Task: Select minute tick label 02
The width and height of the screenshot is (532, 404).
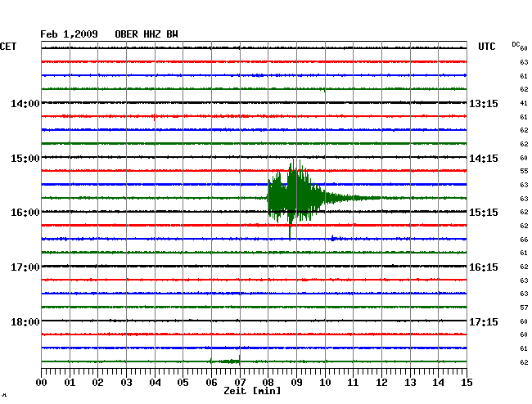Action: tap(97, 383)
